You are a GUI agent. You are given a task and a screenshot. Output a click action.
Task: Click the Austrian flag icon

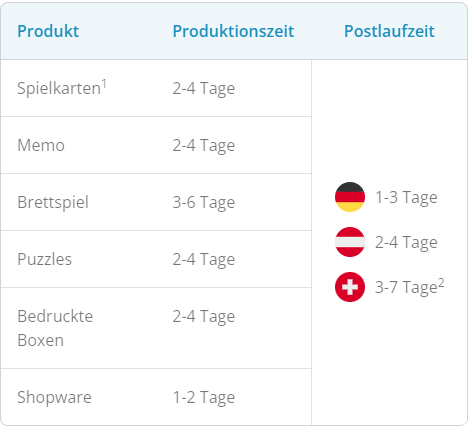(x=350, y=242)
